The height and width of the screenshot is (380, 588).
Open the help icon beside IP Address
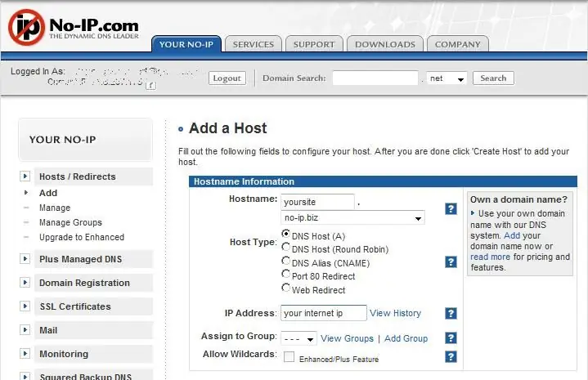pos(451,313)
